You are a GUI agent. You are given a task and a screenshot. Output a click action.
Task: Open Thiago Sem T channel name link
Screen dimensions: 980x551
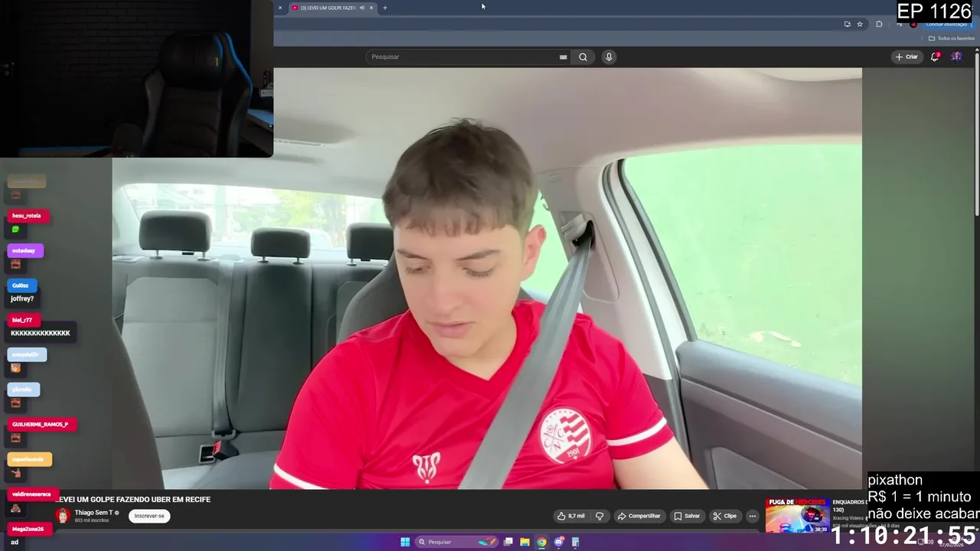coord(94,513)
